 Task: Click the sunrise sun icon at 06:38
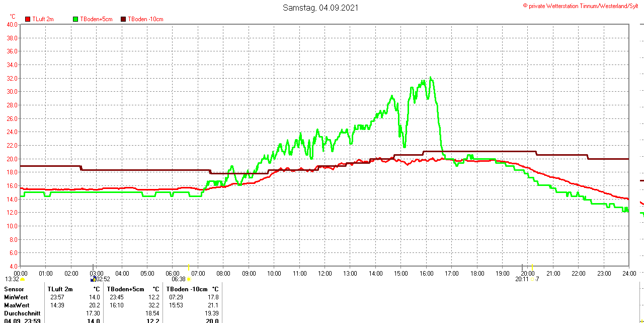pyautogui.click(x=189, y=279)
